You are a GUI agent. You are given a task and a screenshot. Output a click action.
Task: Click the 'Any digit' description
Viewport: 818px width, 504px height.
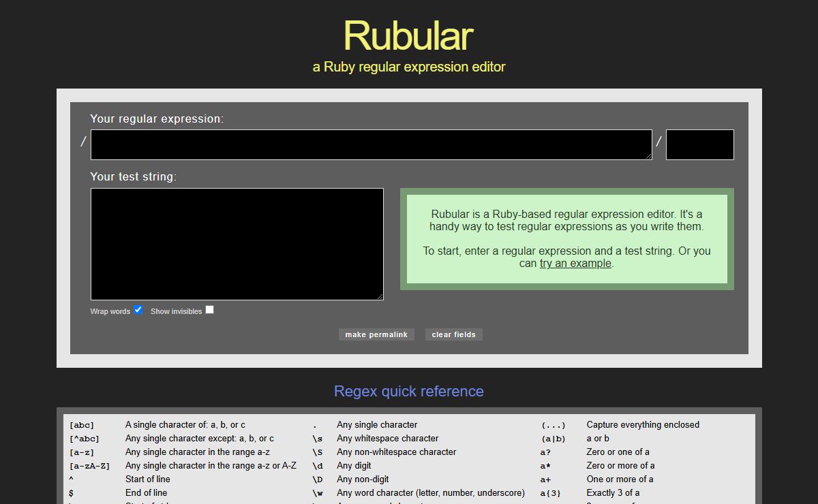pyautogui.click(x=354, y=466)
